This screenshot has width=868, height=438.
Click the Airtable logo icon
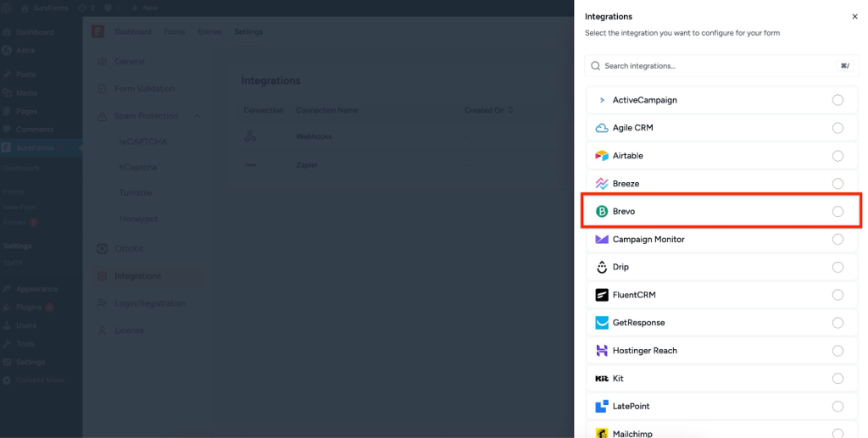602,156
